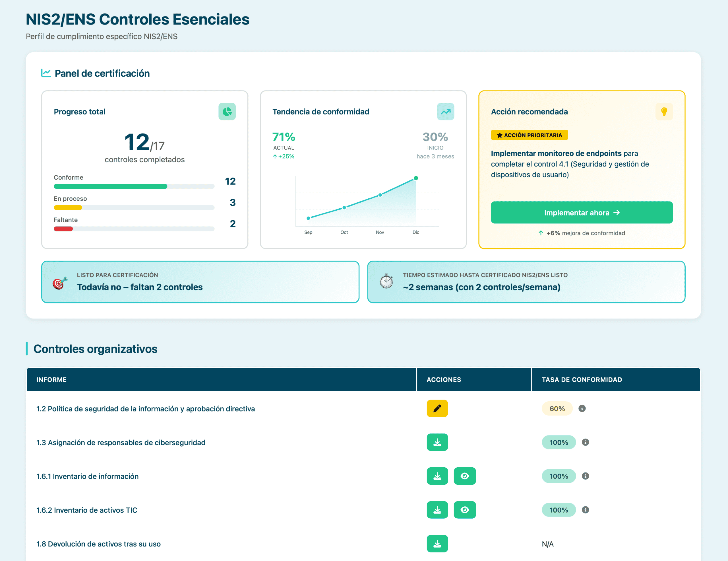Preview 1.6.1 Inventario de información via eye icon
The height and width of the screenshot is (561, 728).
click(465, 476)
